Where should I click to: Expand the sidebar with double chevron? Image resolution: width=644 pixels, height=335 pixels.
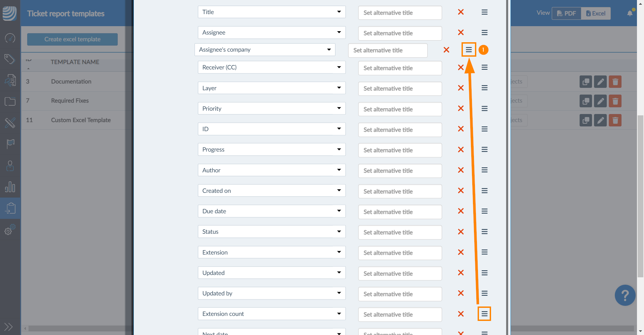tap(8, 326)
